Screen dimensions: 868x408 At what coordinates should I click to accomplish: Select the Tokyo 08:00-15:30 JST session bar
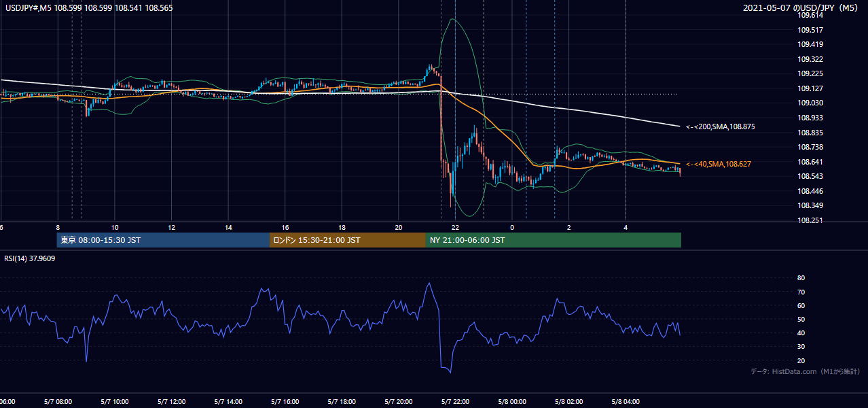[163, 240]
